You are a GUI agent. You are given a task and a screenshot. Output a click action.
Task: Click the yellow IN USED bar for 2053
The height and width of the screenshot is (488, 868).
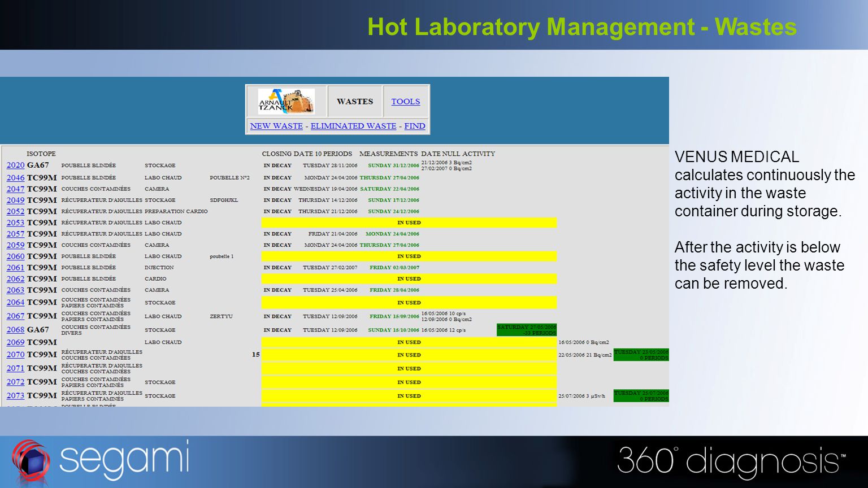409,223
